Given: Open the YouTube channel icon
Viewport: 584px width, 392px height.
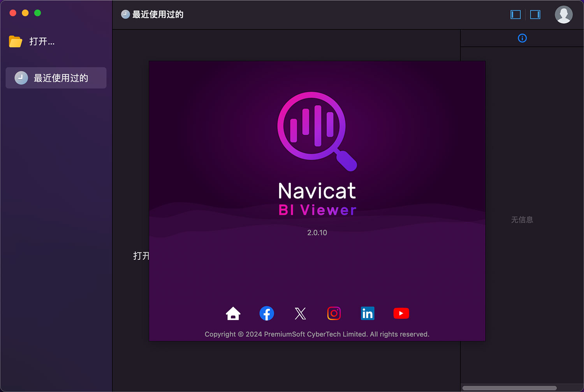Looking at the screenshot, I should click(x=401, y=313).
